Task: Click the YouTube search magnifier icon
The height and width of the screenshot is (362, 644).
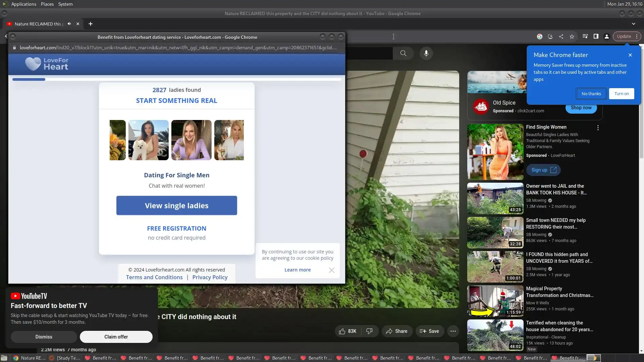Action: click(403, 53)
